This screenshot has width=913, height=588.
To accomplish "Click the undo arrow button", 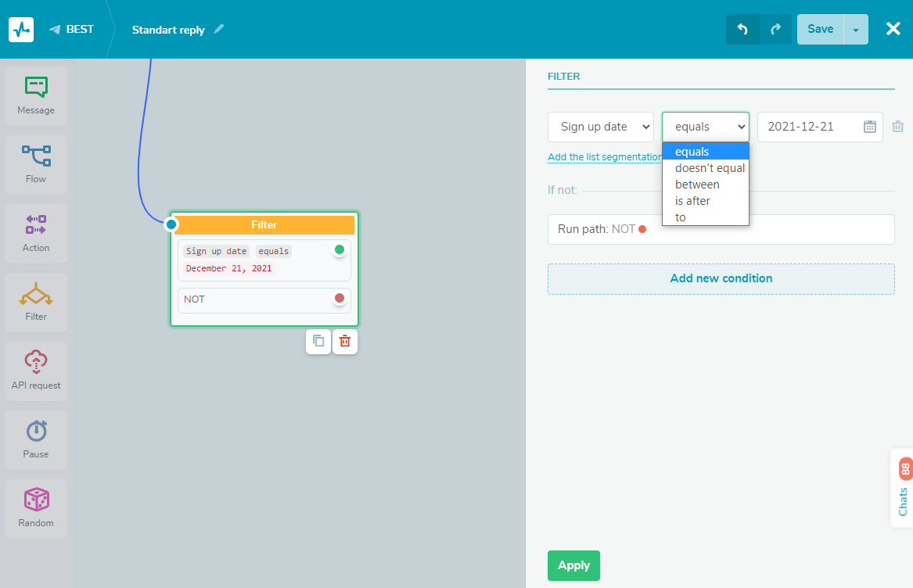I will click(x=742, y=30).
